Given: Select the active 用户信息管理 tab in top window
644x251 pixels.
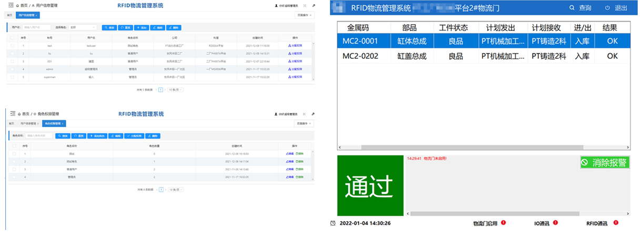Looking at the screenshot, I should (27, 15).
